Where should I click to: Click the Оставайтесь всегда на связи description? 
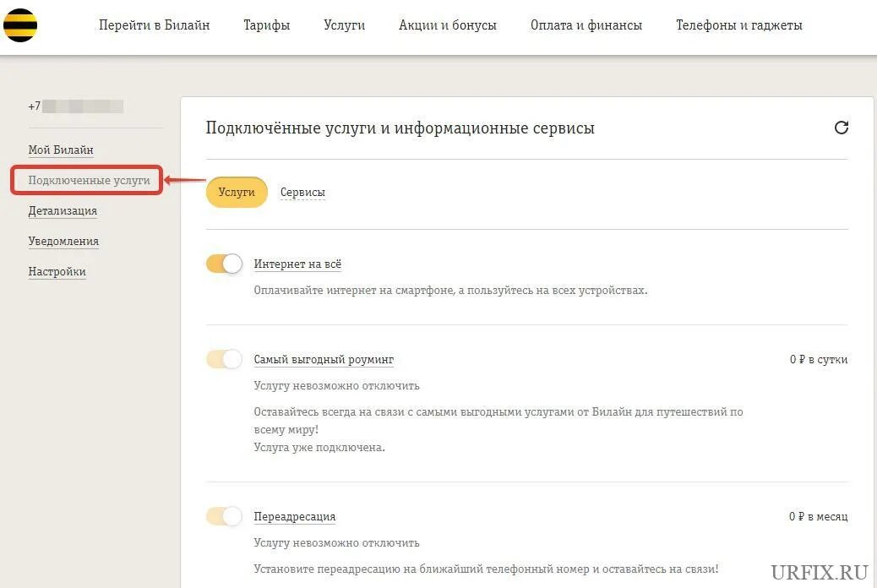(498, 421)
